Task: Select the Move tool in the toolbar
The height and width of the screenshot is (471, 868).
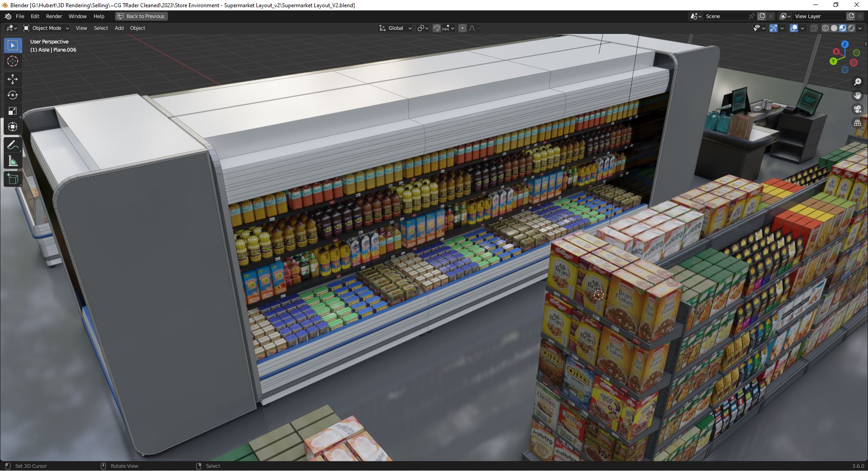Action: click(x=13, y=79)
